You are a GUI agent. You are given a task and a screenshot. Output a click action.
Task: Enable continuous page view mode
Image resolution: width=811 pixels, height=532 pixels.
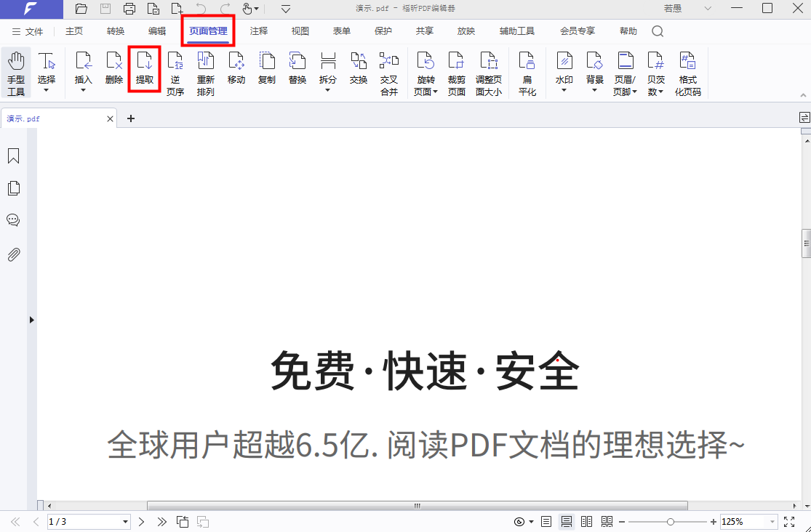(x=567, y=522)
